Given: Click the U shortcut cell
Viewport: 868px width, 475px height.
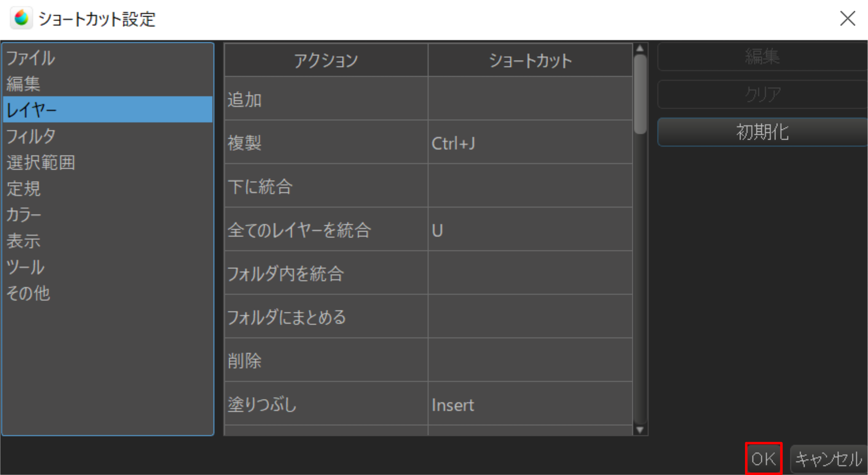Looking at the screenshot, I should point(530,229).
